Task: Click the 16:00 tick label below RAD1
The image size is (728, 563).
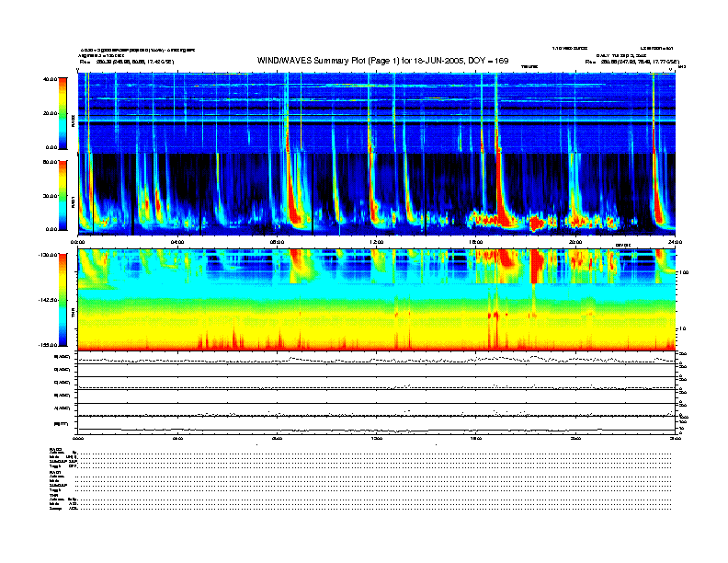Action: pyautogui.click(x=476, y=242)
